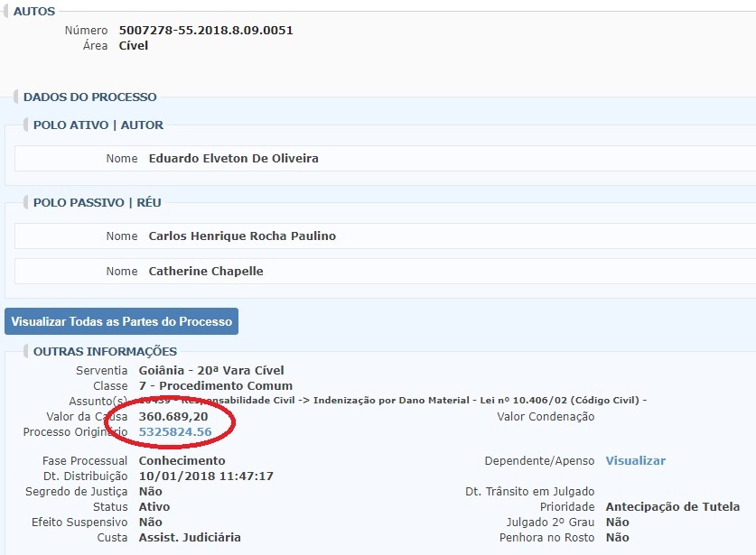The image size is (756, 555).
Task: Click the Visualizar Todas as Partes do Processo button
Action: pos(121,321)
